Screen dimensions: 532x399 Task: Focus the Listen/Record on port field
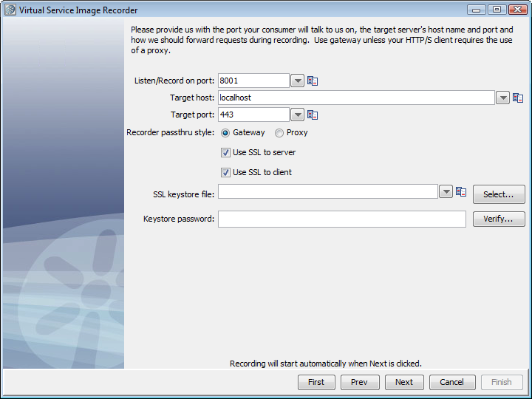click(x=253, y=81)
